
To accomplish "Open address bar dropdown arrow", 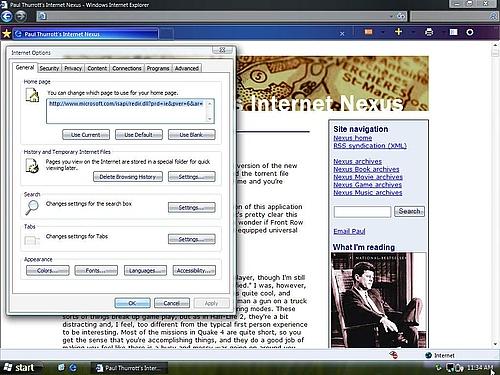I will pyautogui.click(x=391, y=16).
